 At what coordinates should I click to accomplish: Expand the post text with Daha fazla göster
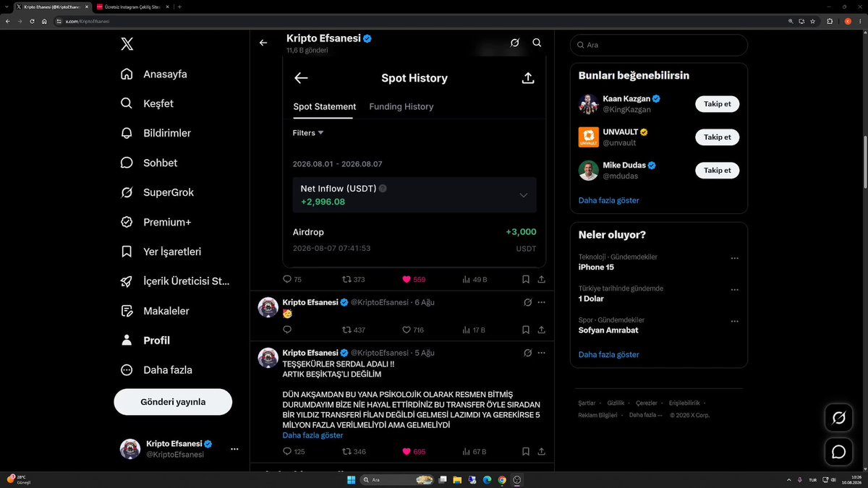[313, 435]
